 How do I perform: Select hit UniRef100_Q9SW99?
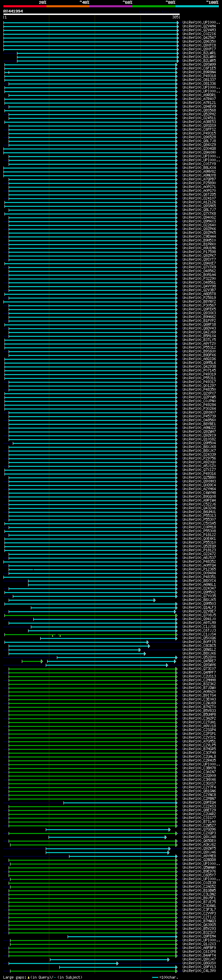pos(199,64)
